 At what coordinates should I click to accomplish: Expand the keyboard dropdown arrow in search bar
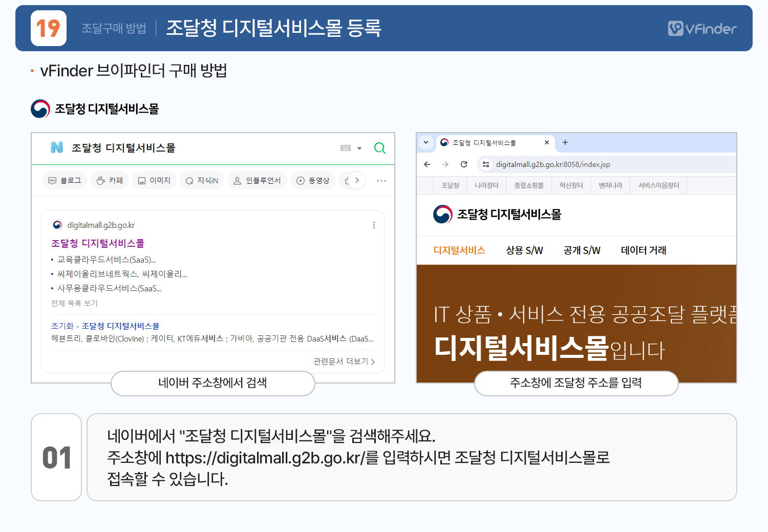click(359, 148)
